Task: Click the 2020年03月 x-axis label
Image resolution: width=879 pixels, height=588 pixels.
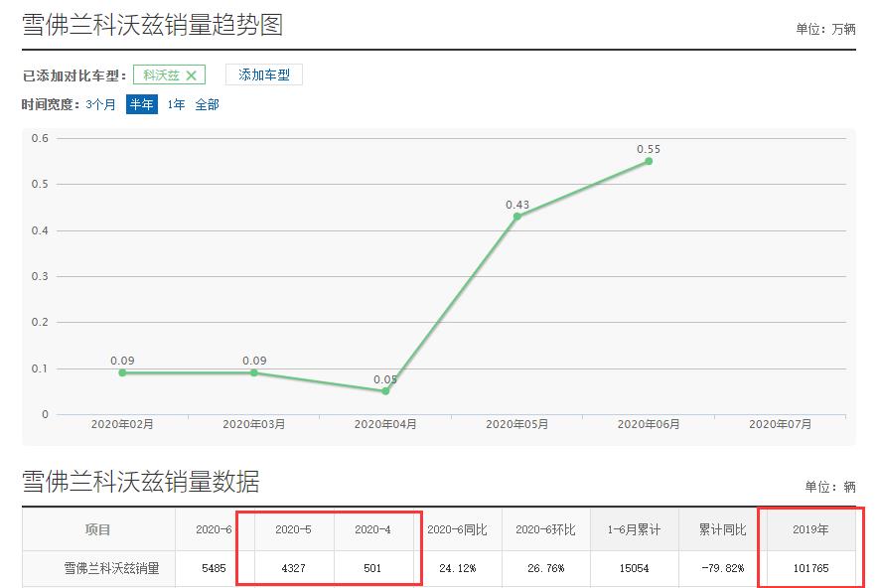Action: tap(254, 424)
